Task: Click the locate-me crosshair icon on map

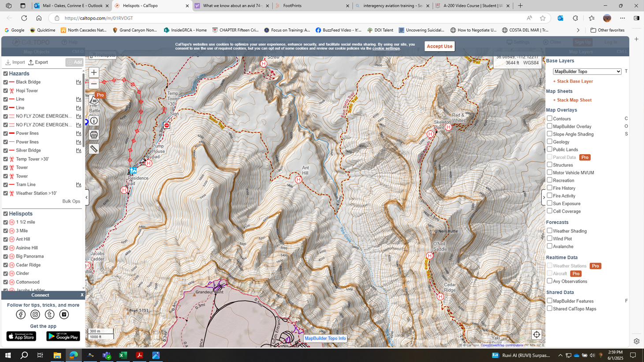Action: (x=536, y=335)
